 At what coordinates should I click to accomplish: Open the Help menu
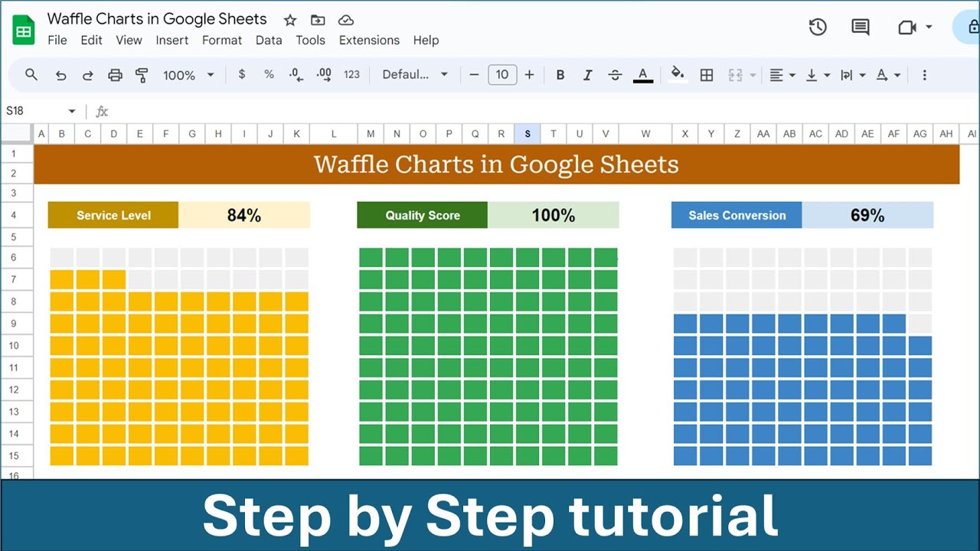tap(426, 40)
